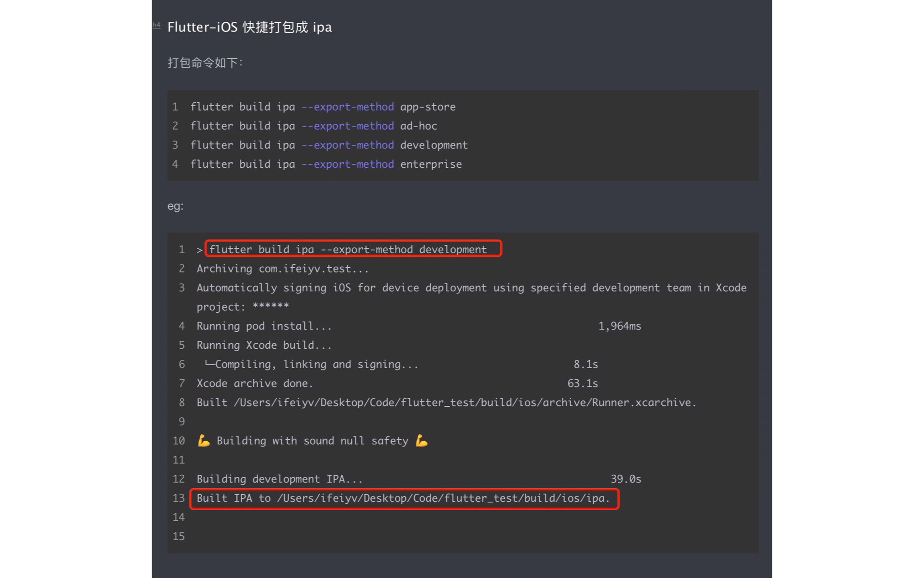Click the heading 'Flutter-iOS 快捷打包成 ipa'
924x578 pixels.
point(250,27)
